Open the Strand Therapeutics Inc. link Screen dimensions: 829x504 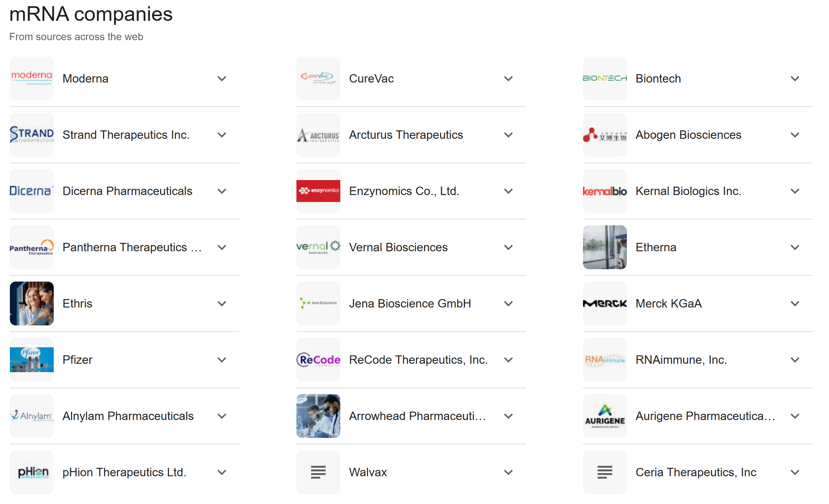coord(126,135)
